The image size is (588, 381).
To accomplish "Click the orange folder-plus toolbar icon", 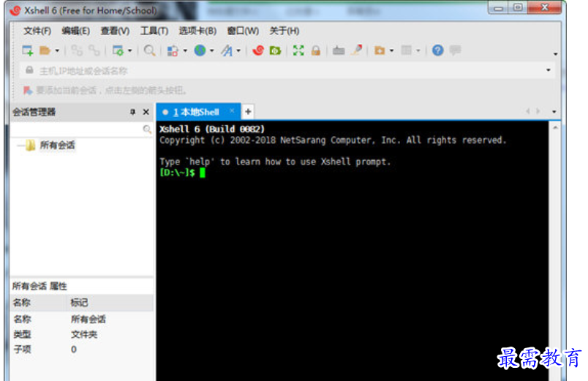I will click(x=380, y=50).
